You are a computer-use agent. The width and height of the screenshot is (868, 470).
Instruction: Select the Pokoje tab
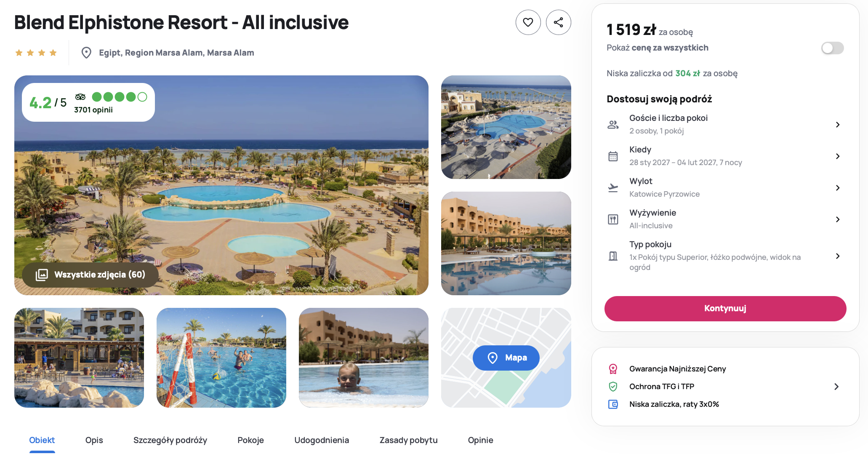250,440
